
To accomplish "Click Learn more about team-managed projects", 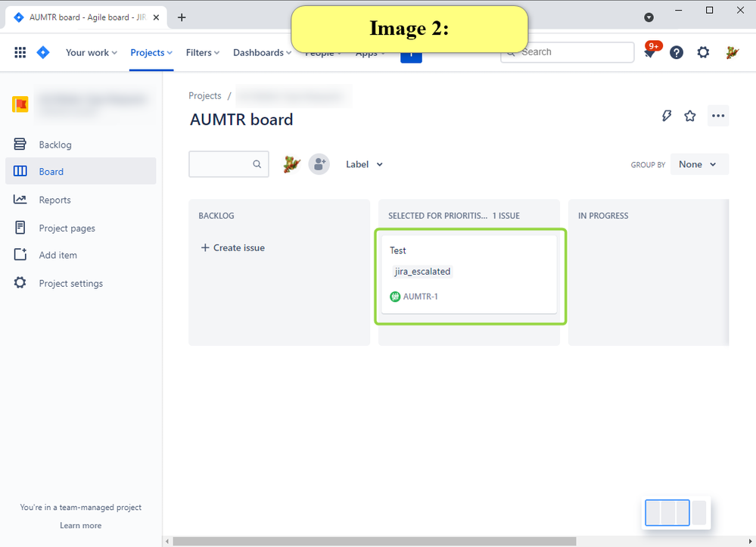I will [x=80, y=525].
